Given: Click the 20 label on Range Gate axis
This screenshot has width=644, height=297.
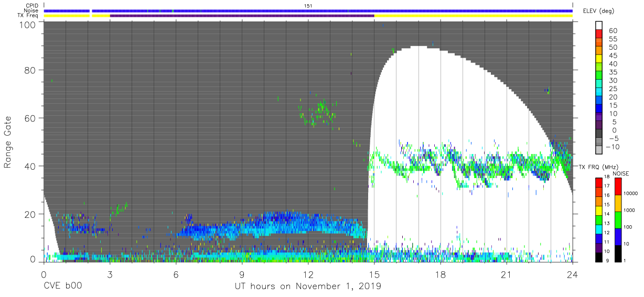Looking at the screenshot, I should click(30, 214).
